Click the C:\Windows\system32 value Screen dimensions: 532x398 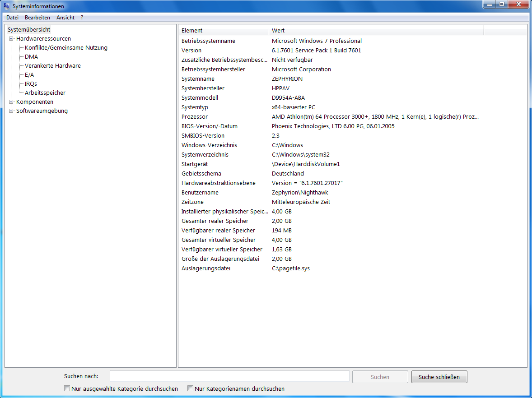301,155
